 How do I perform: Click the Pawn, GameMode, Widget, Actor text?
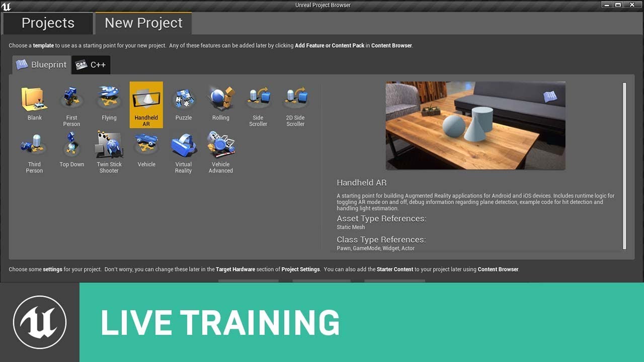click(x=376, y=248)
